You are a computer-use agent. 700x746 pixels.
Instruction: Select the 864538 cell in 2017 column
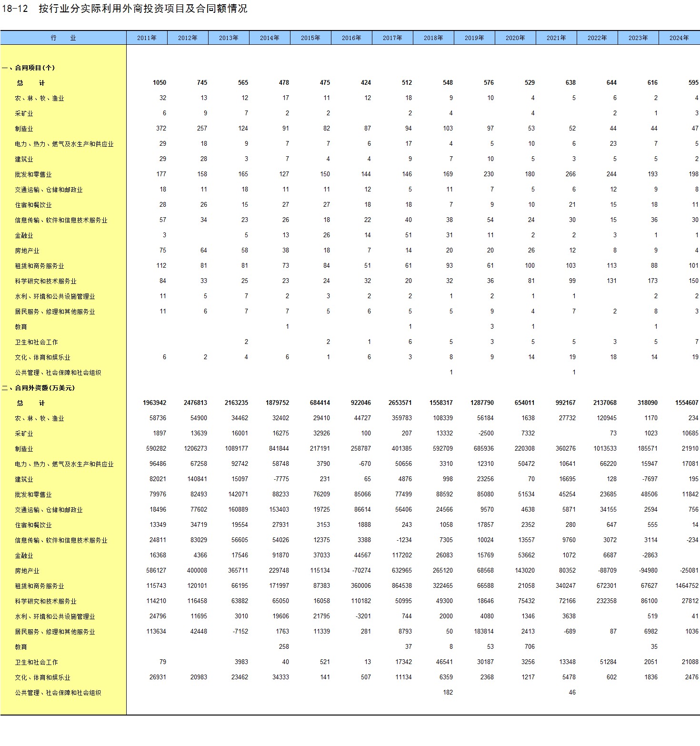click(x=401, y=586)
